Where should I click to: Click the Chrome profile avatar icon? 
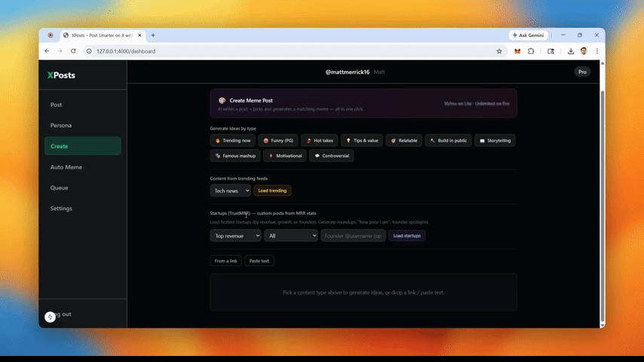584,51
